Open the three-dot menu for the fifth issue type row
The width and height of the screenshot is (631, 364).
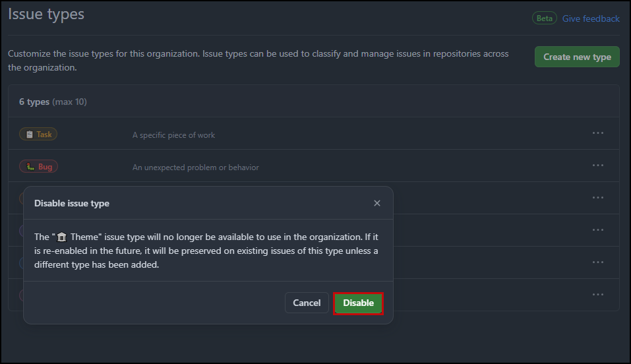click(597, 262)
